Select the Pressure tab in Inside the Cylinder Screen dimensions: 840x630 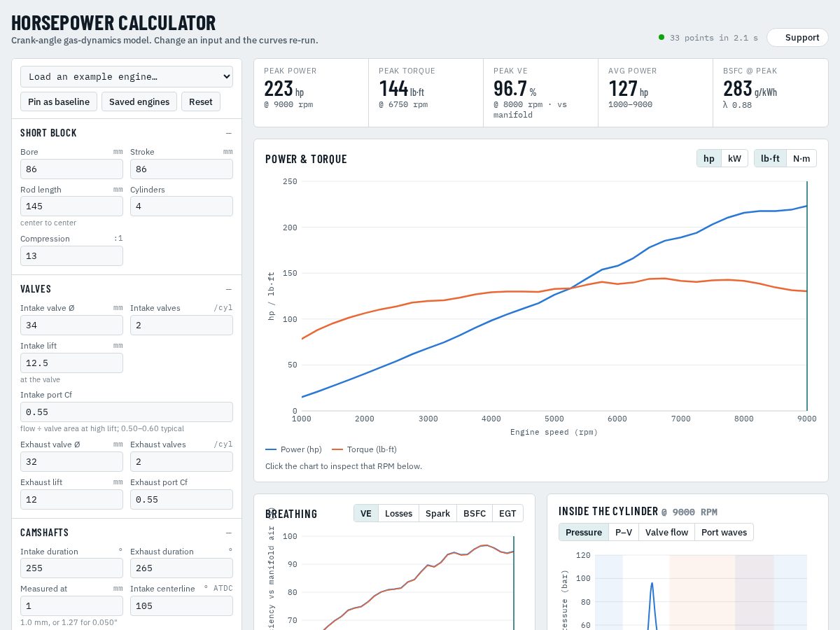coord(584,532)
